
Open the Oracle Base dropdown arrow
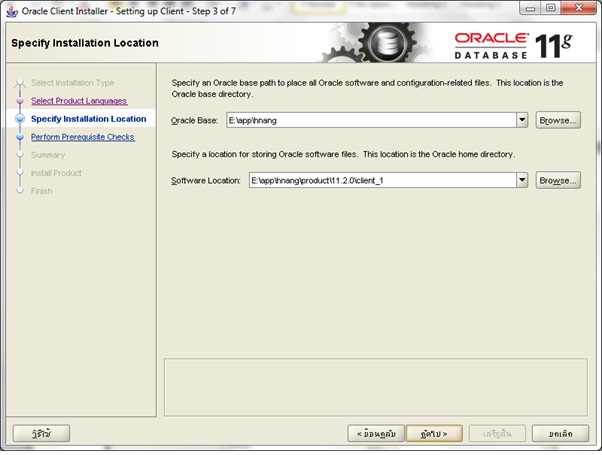click(522, 120)
